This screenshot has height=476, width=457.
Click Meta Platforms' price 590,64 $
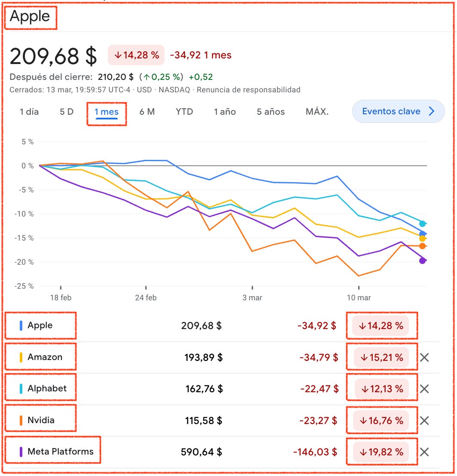click(201, 452)
